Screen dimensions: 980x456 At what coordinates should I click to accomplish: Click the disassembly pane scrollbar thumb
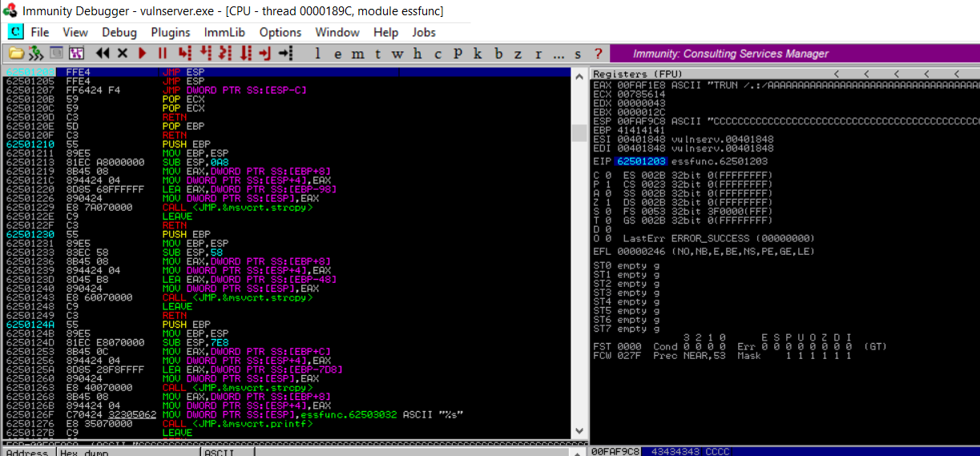pos(579,132)
